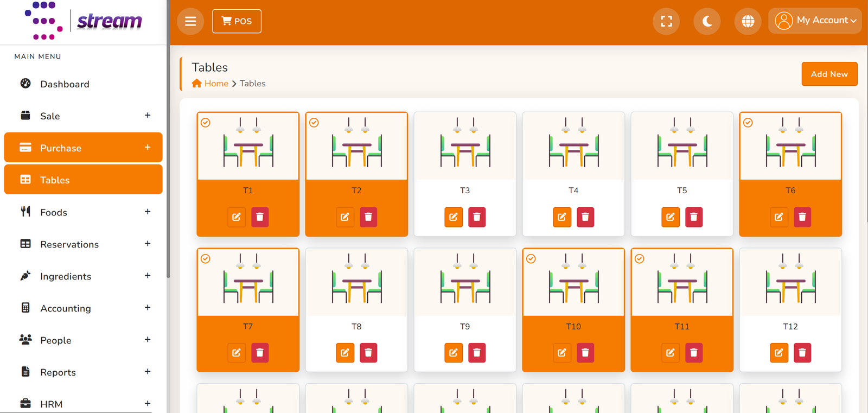Delete table T5 with the trash icon
This screenshot has height=413, width=868.
pyautogui.click(x=694, y=217)
